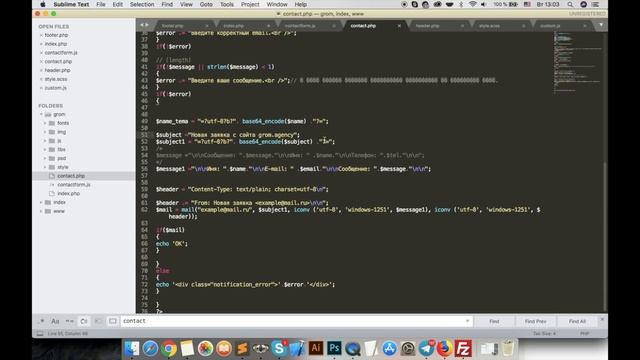Click the Find All button

[x=577, y=322]
